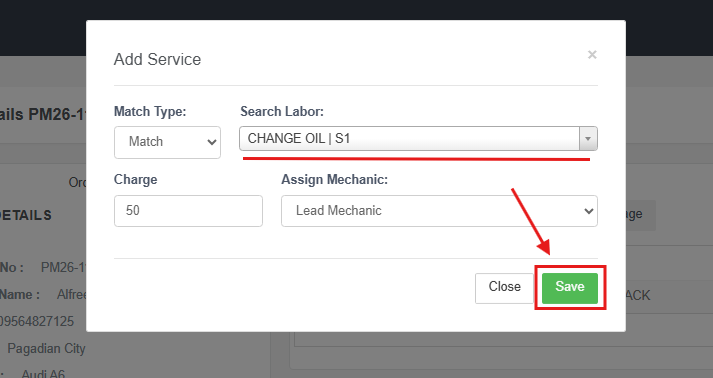Expand the Search Labor arrow button

(588, 138)
